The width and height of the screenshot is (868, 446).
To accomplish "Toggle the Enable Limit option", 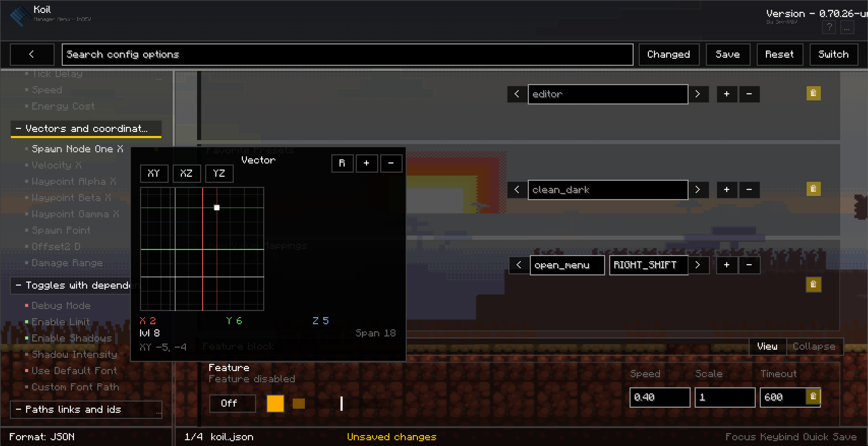I will (x=57, y=322).
